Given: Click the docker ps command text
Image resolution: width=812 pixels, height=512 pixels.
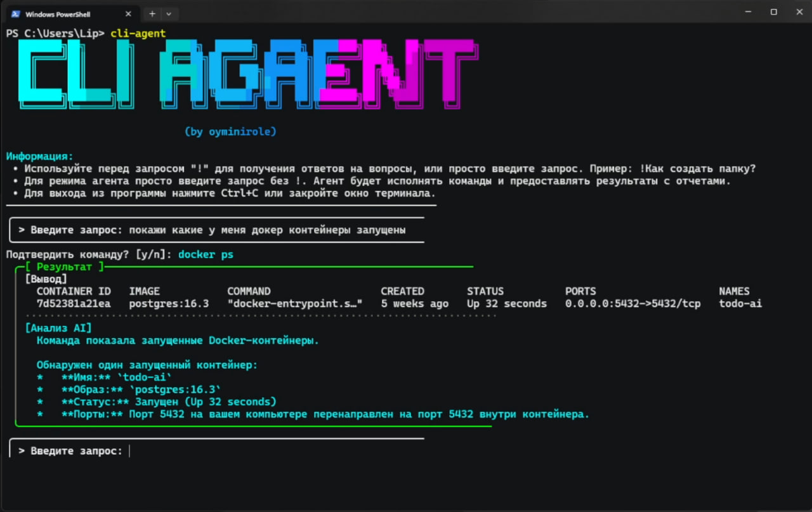Looking at the screenshot, I should point(206,254).
